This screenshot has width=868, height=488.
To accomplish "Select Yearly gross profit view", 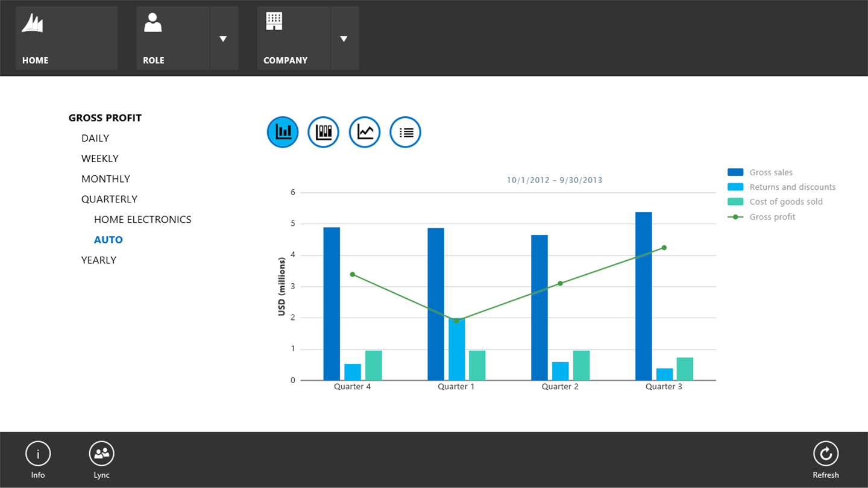I will click(x=99, y=260).
